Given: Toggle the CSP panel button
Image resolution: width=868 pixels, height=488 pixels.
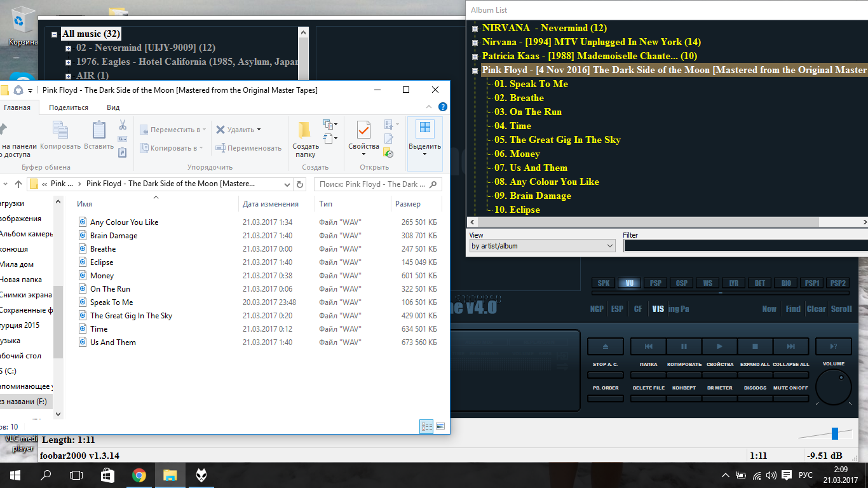Looking at the screenshot, I should click(x=681, y=283).
